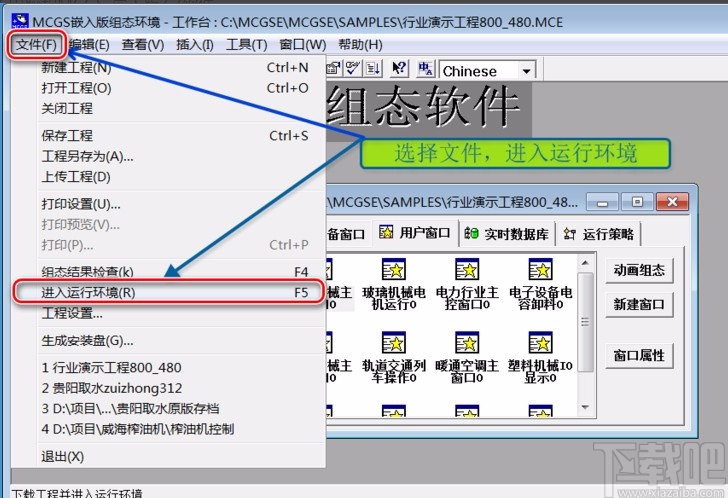Screen dimensions: 728x498
Task: Open the 文件(F) menu
Action: click(36, 45)
